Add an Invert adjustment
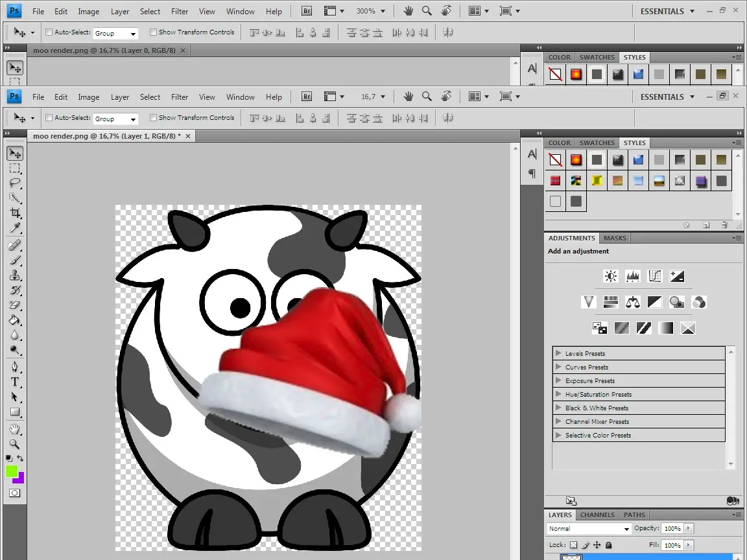Image resolution: width=747 pixels, height=560 pixels. pos(599,327)
